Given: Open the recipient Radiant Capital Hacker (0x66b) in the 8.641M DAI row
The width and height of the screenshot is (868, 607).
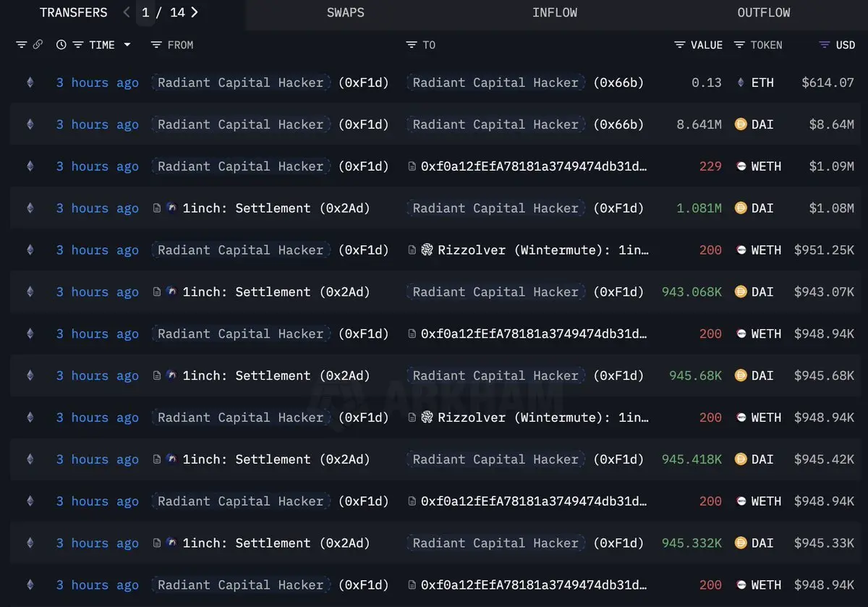Looking at the screenshot, I should tap(496, 124).
